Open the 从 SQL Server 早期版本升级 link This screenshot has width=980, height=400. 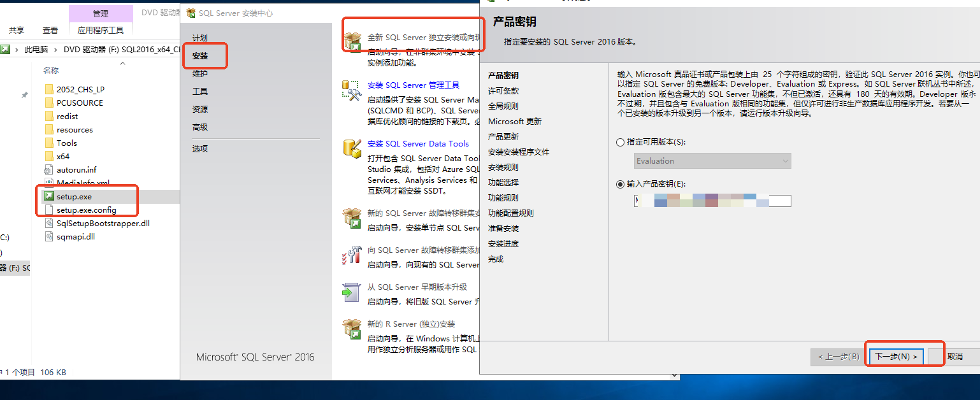point(417,287)
